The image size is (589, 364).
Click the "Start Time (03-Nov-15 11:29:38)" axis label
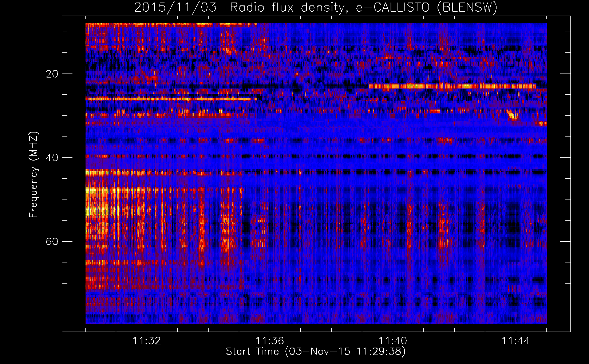(316, 352)
